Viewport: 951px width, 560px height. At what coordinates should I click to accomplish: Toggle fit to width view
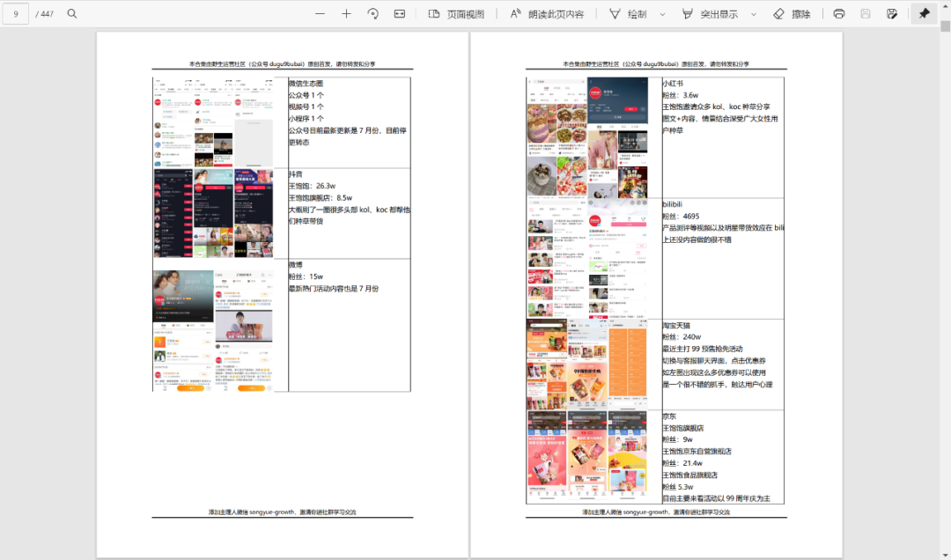pyautogui.click(x=400, y=13)
